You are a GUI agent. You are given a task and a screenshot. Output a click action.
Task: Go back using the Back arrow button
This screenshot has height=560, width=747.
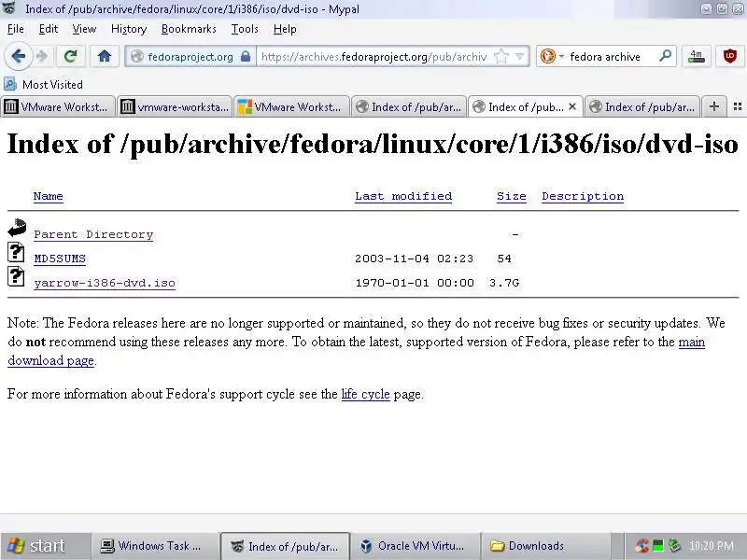(18, 57)
